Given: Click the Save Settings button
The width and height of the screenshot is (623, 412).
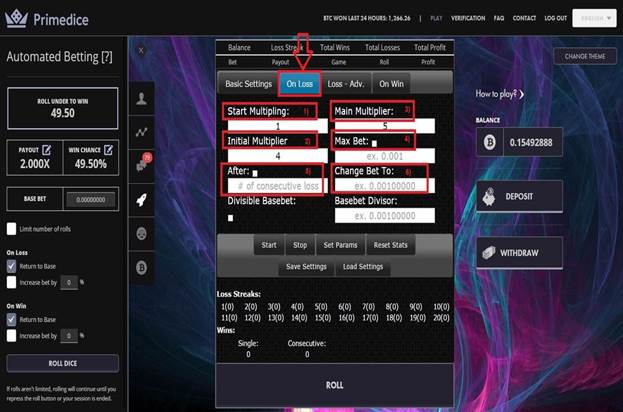Looking at the screenshot, I should click(306, 267).
